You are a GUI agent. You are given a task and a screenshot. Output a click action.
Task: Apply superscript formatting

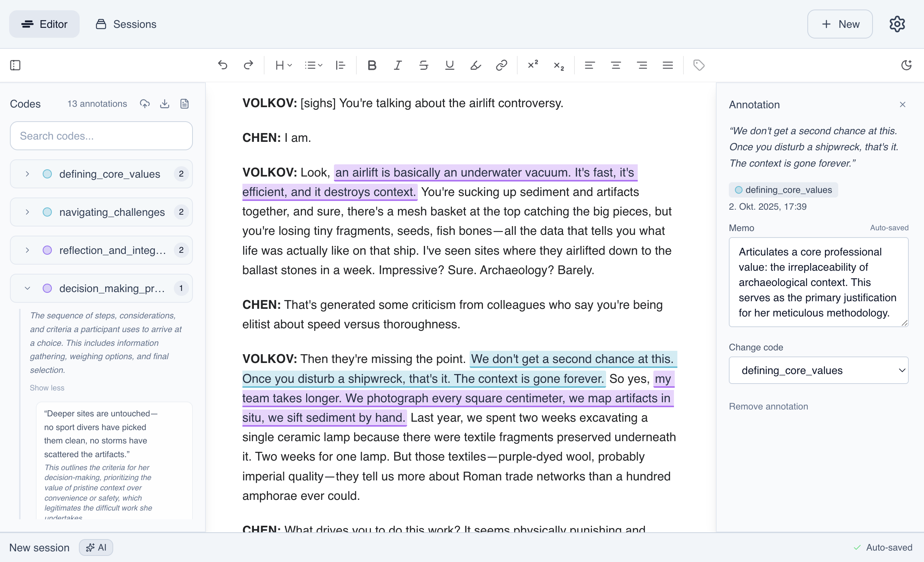coord(533,65)
